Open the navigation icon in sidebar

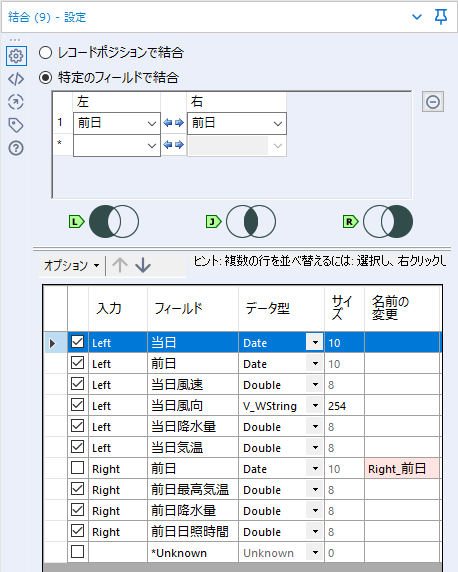click(x=16, y=102)
